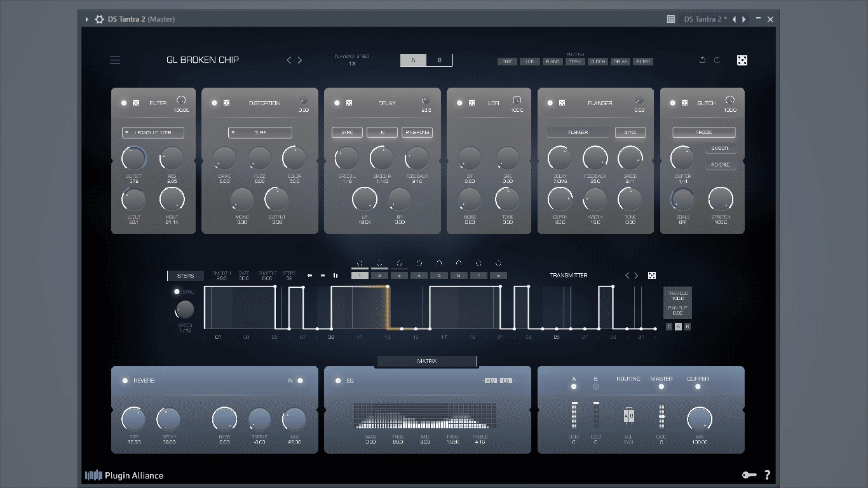Toggle the sequencer Sync switch
Image resolution: width=868 pixels, height=488 pixels.
click(x=177, y=292)
